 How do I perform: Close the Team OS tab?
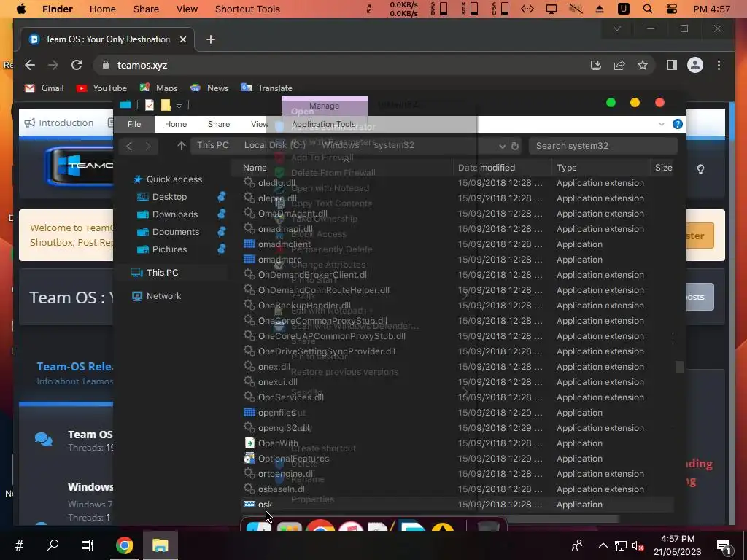pos(183,39)
